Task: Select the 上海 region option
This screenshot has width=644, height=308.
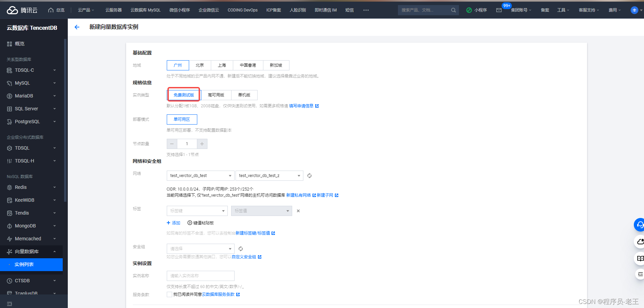Action: tap(222, 65)
